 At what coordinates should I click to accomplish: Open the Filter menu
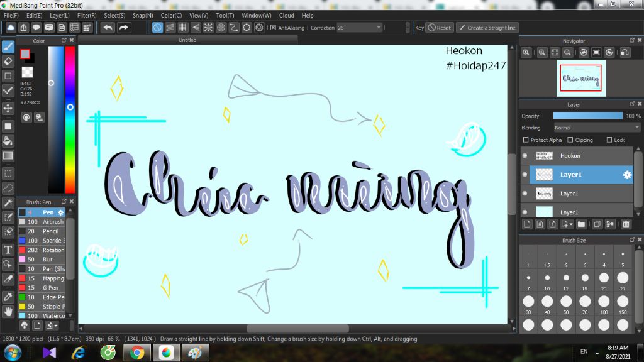coord(87,16)
